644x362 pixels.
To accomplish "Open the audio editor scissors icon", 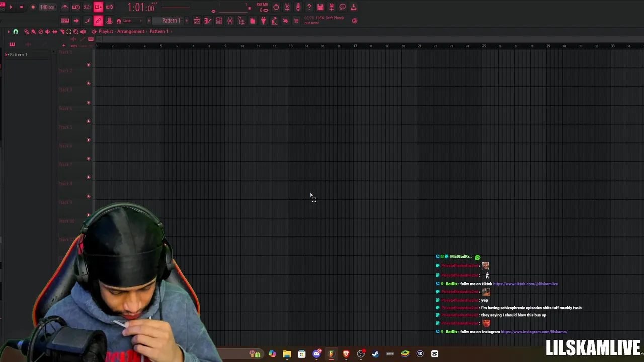I will (287, 7).
